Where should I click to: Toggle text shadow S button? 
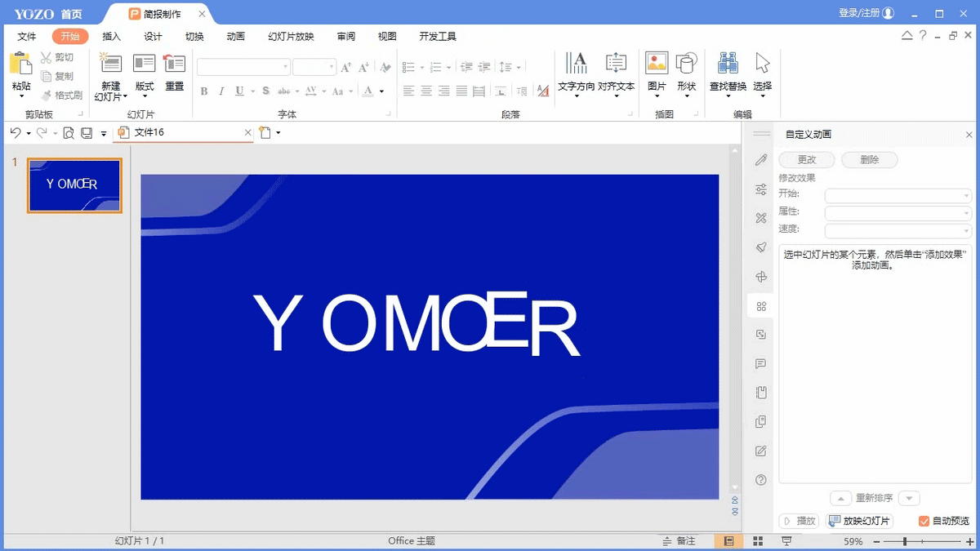[x=266, y=91]
